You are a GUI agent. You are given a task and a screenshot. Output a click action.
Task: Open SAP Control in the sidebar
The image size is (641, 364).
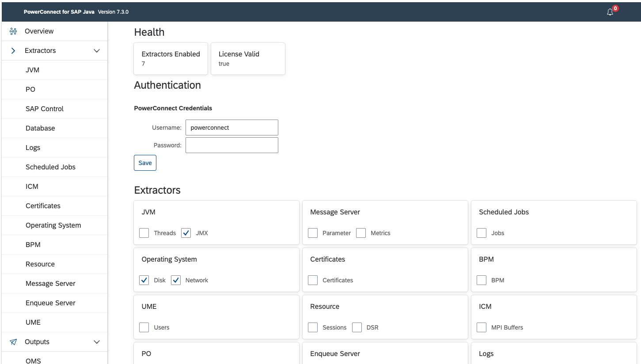[x=45, y=109]
